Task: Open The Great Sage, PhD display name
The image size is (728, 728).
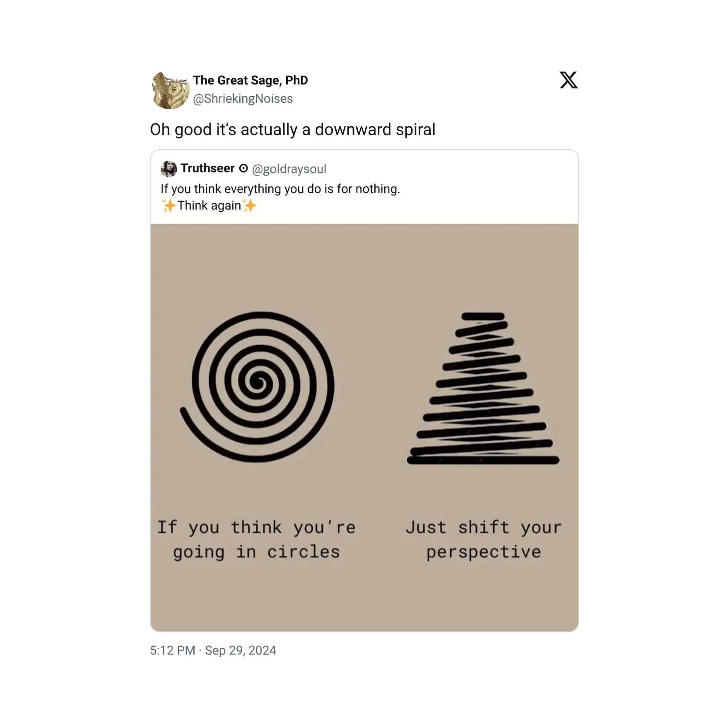Action: click(251, 80)
